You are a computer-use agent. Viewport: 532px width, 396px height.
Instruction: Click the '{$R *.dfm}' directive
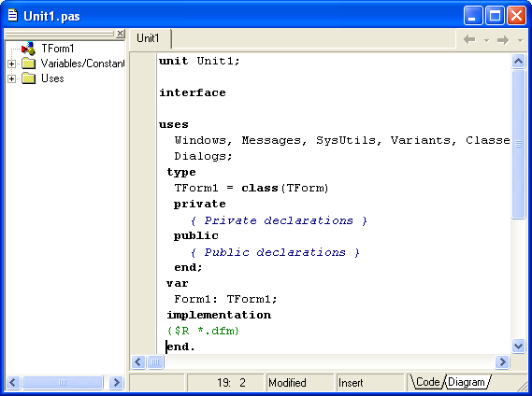click(x=203, y=331)
